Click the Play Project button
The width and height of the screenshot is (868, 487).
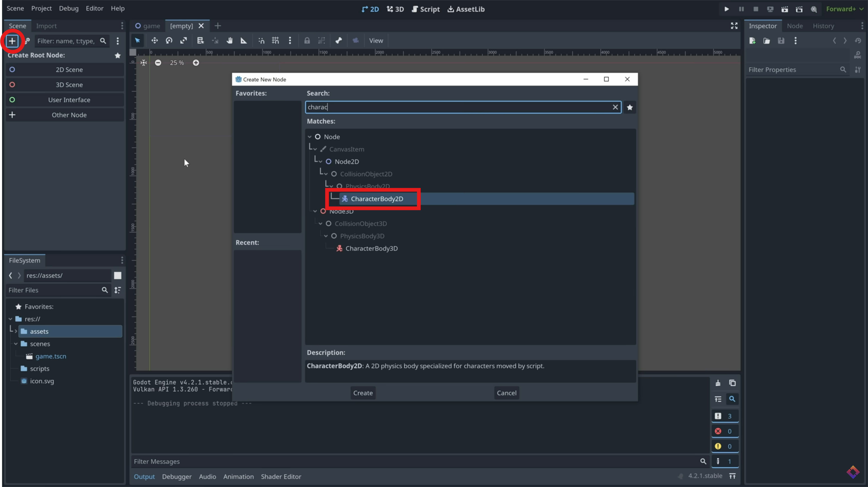[x=726, y=9]
